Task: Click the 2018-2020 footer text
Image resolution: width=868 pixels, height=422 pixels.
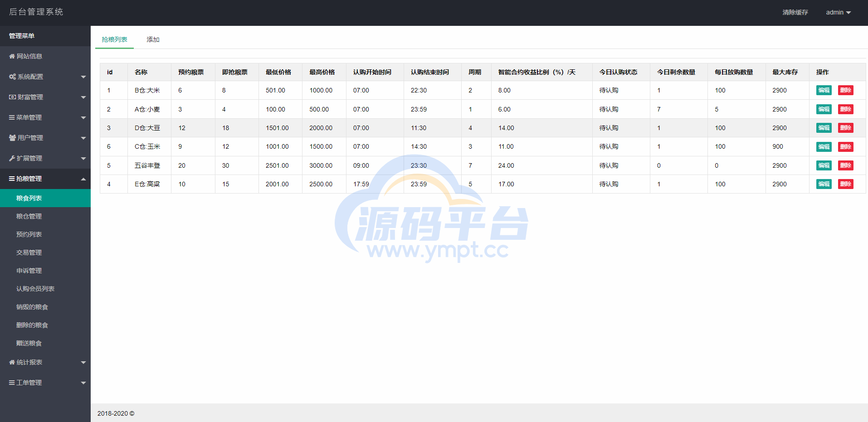Action: pos(116,413)
